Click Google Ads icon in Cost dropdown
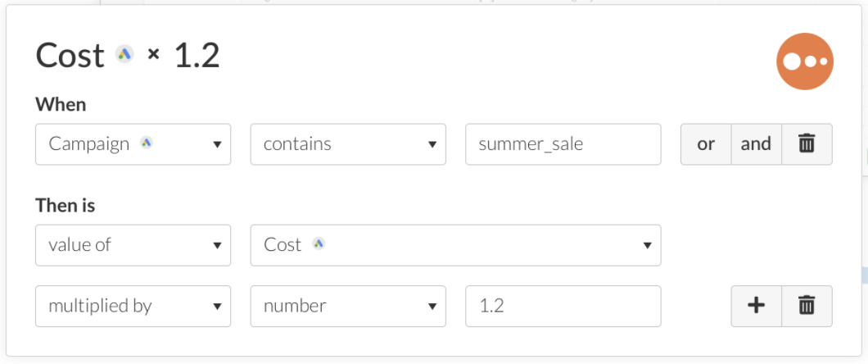Image resolution: width=868 pixels, height=364 pixels. click(319, 243)
